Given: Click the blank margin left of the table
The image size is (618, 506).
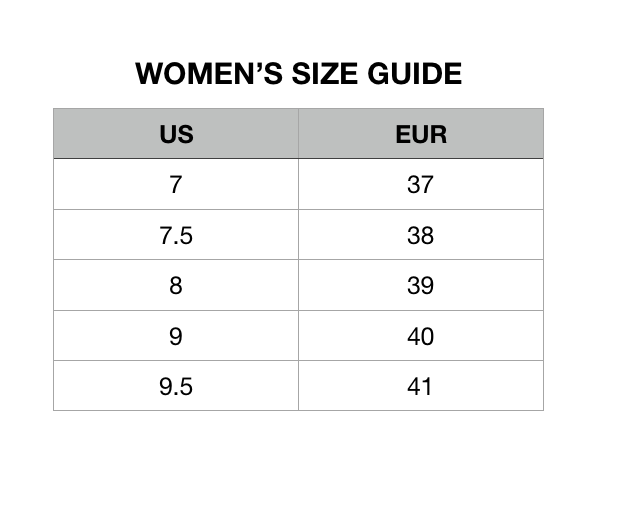Looking at the screenshot, I should (x=26, y=260).
